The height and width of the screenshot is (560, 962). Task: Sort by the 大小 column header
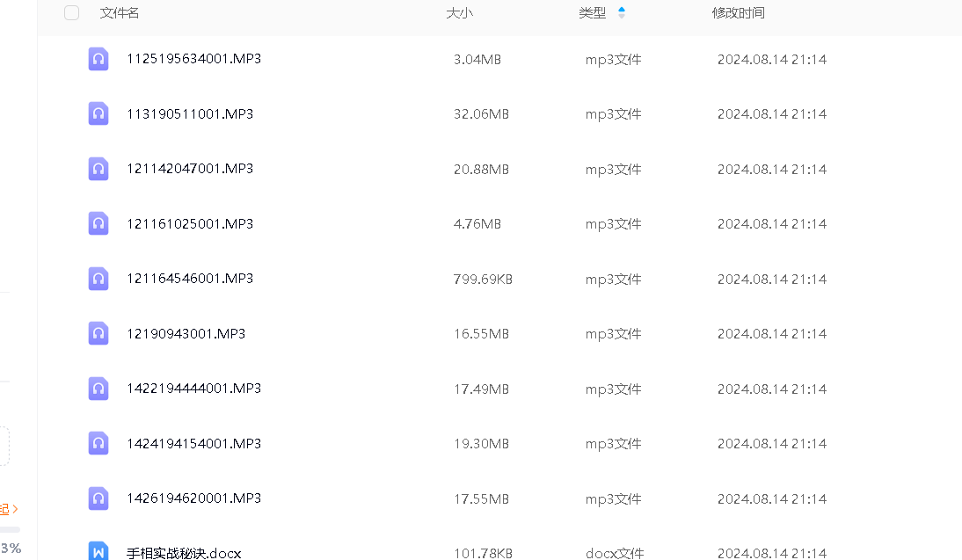pos(459,13)
